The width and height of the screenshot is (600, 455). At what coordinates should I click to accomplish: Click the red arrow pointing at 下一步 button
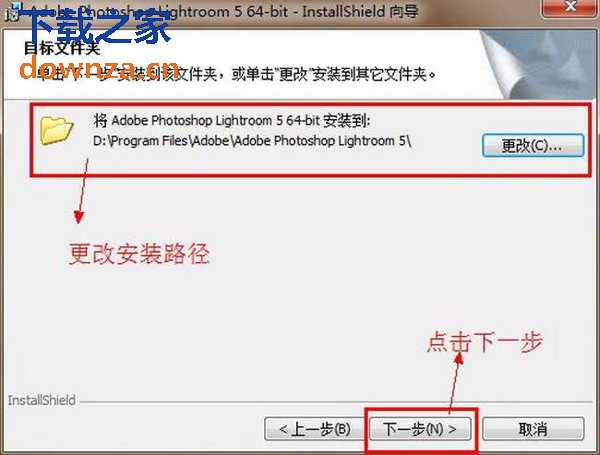point(455,383)
